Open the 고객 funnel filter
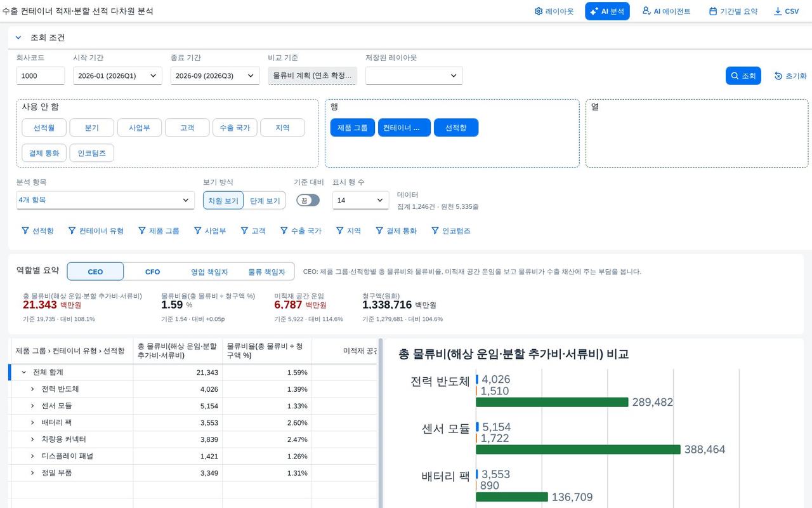The width and height of the screenshot is (812, 508). tap(253, 231)
